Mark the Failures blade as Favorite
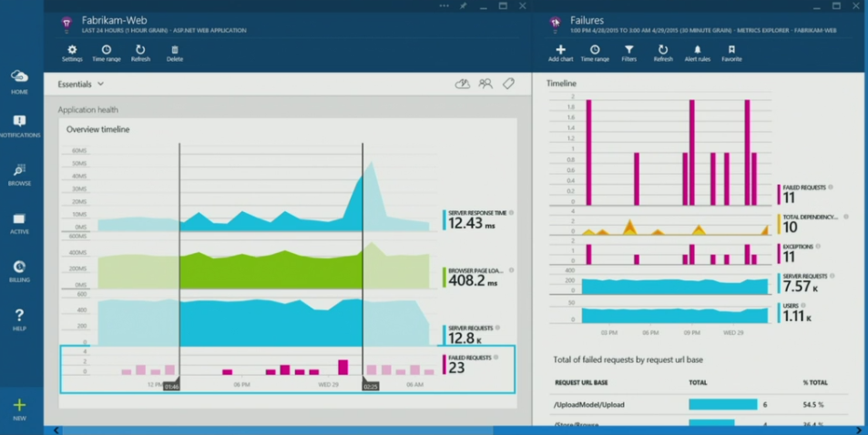Viewport: 868px width, 435px height. click(731, 53)
